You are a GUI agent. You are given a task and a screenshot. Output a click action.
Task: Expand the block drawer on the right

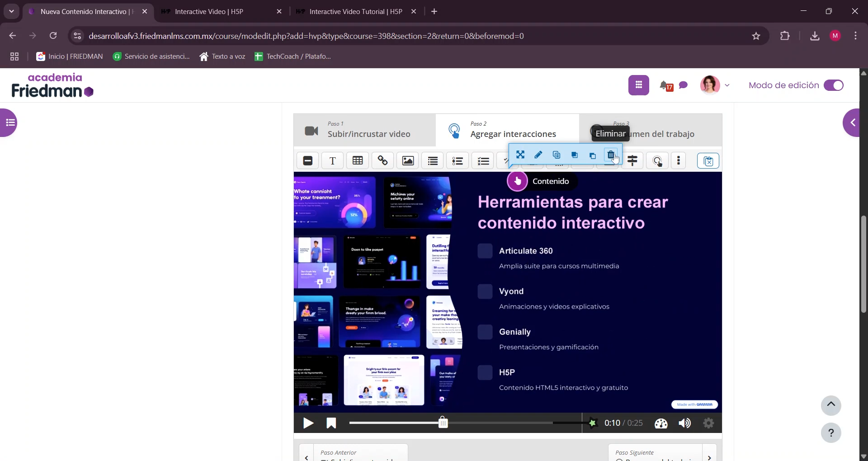click(852, 122)
